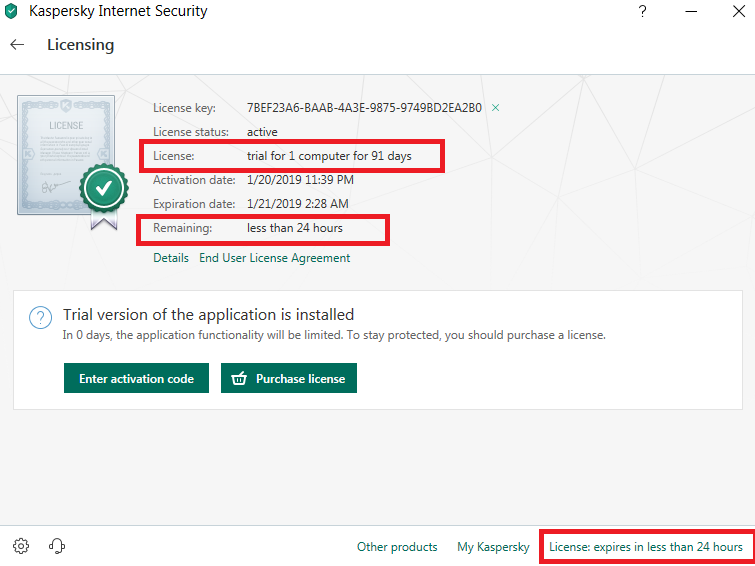755x566 pixels.
Task: Click 'less than 24 hours' remaining value
Action: [x=295, y=227]
